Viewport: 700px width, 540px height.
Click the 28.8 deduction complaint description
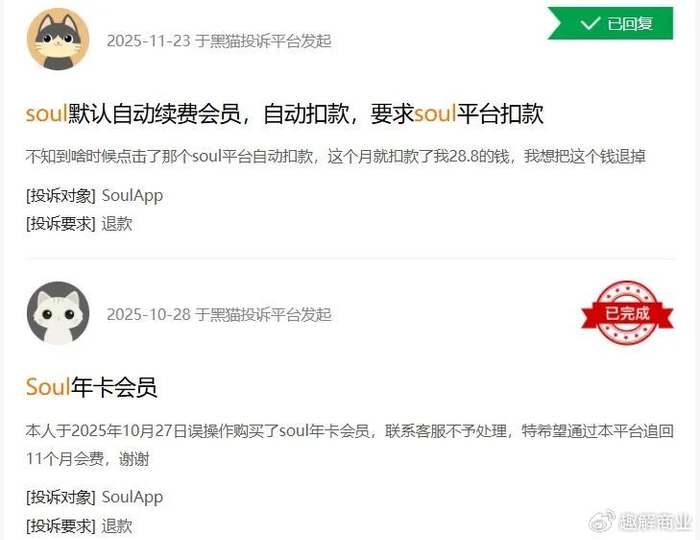pyautogui.click(x=336, y=157)
